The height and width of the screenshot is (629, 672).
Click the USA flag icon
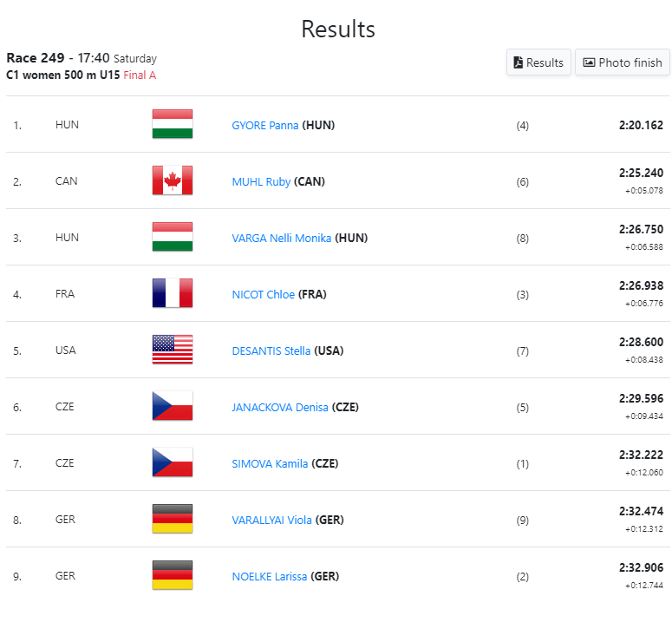[173, 350]
